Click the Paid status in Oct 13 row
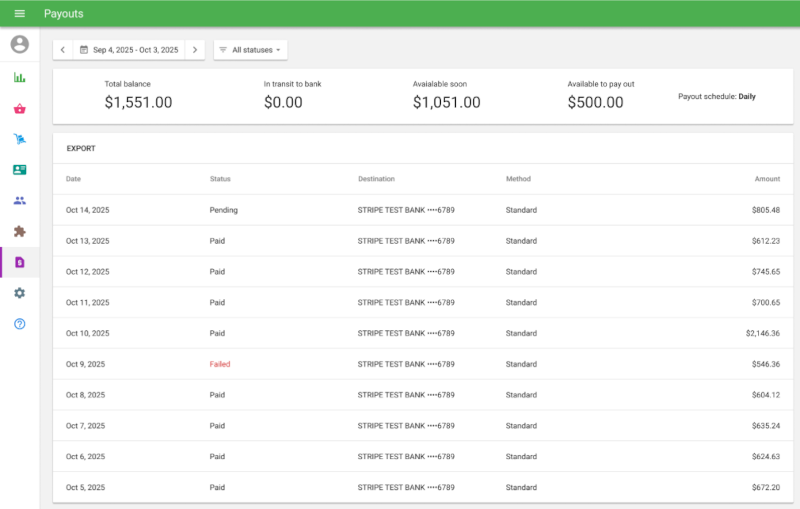This screenshot has width=800, height=509. 217,241
